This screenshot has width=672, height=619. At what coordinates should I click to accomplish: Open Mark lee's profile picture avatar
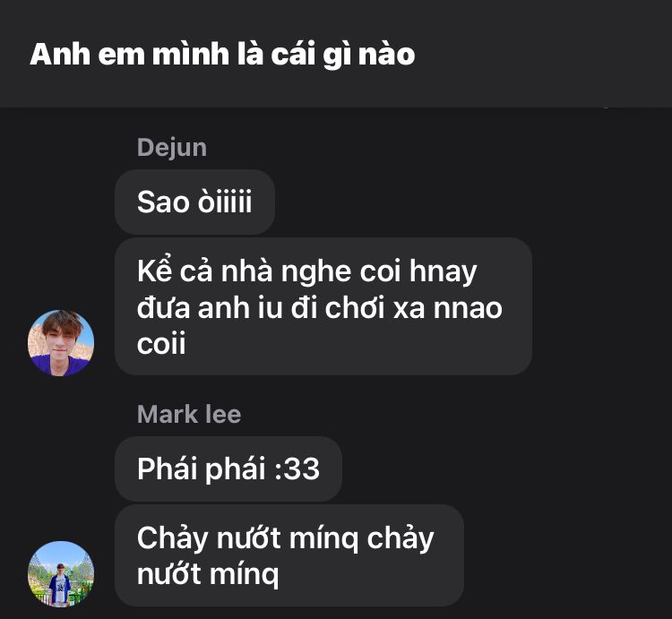point(61,574)
